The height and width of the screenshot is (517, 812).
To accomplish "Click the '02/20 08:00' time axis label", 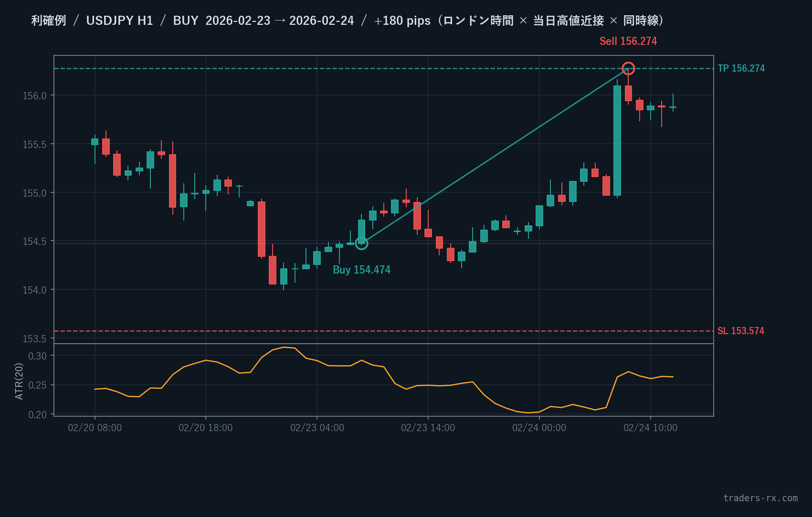I will [95, 428].
